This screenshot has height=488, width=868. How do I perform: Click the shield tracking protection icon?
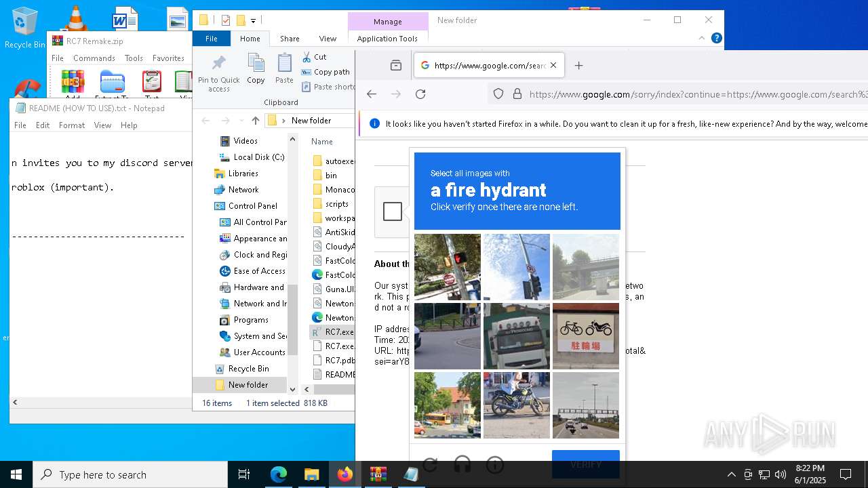(x=498, y=94)
